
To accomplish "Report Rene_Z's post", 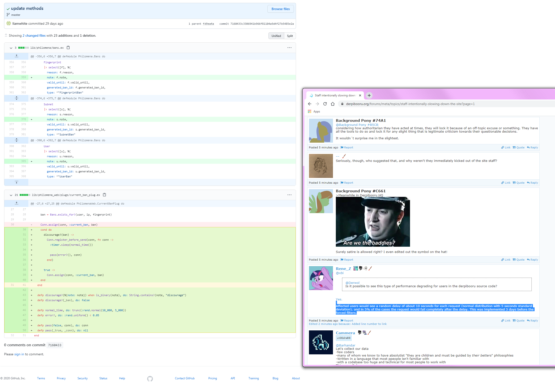I will (347, 321).
